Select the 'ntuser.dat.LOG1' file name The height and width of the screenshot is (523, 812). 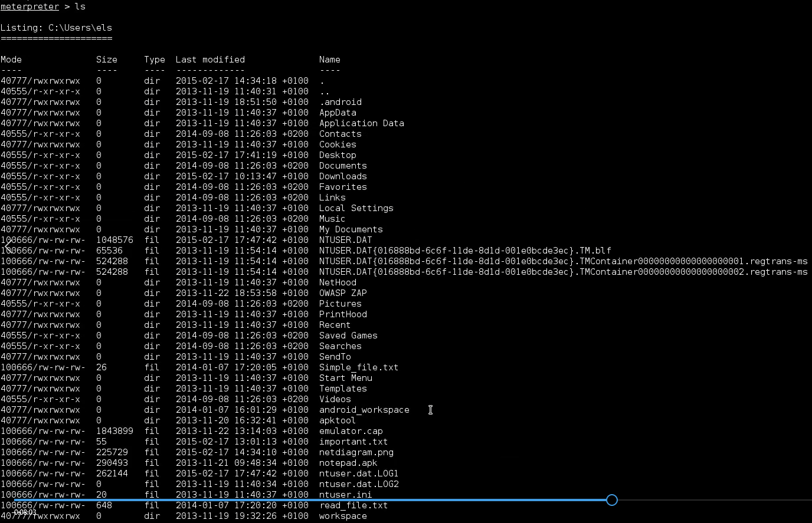point(359,473)
